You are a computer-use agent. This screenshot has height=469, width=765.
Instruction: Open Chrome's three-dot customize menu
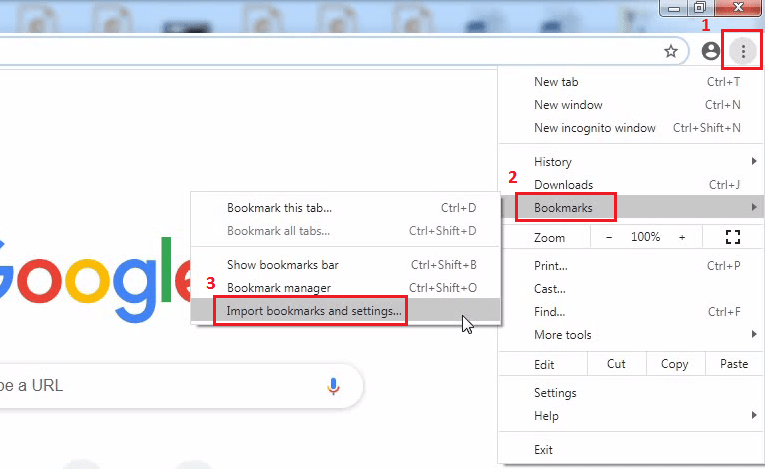743,51
